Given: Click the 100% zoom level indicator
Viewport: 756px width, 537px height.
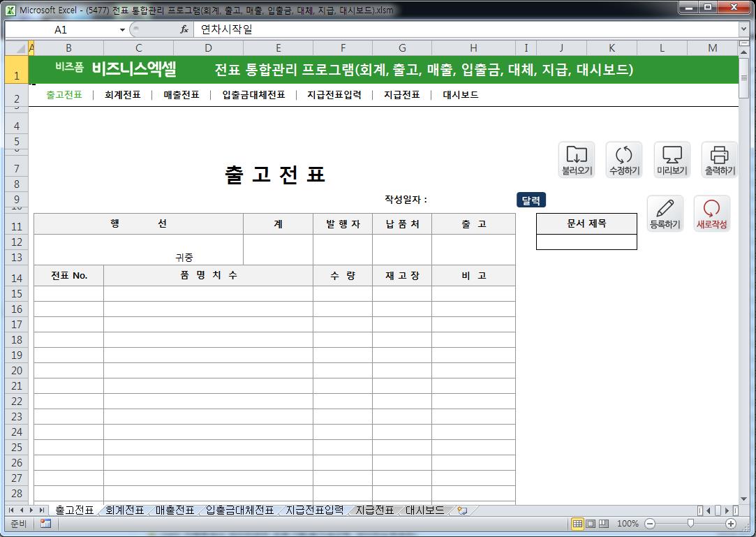Looking at the screenshot, I should pos(628,524).
